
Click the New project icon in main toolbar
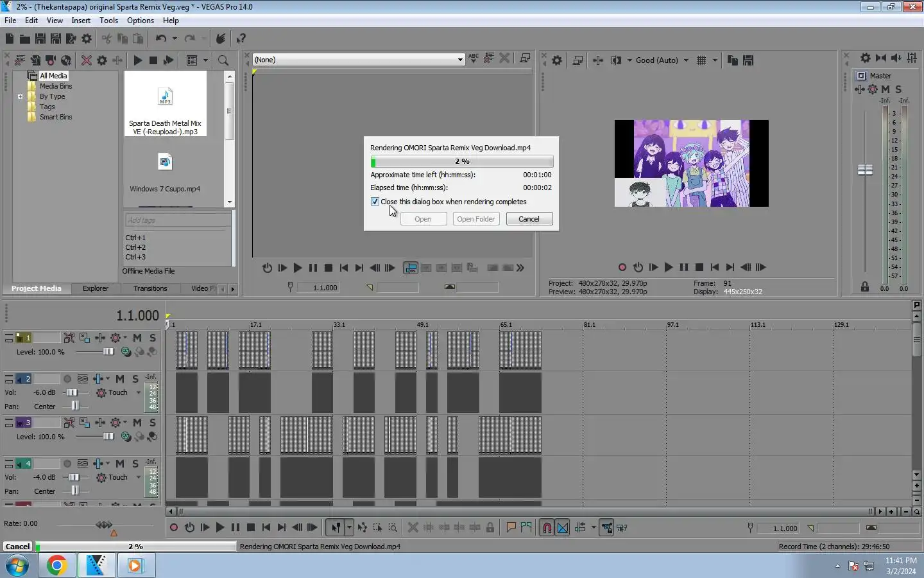(10, 39)
